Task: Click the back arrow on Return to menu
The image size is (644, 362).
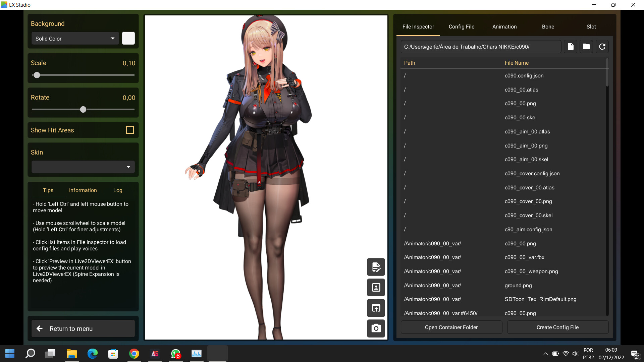Action: tap(40, 328)
